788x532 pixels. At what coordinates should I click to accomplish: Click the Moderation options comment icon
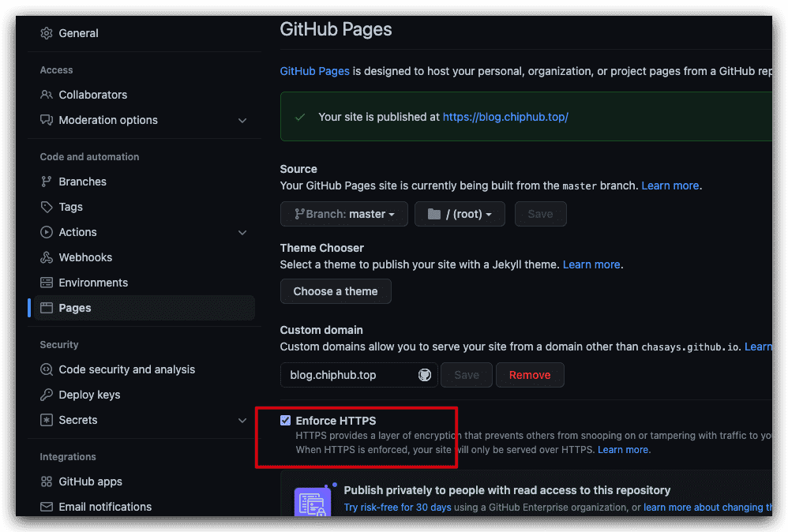47,120
